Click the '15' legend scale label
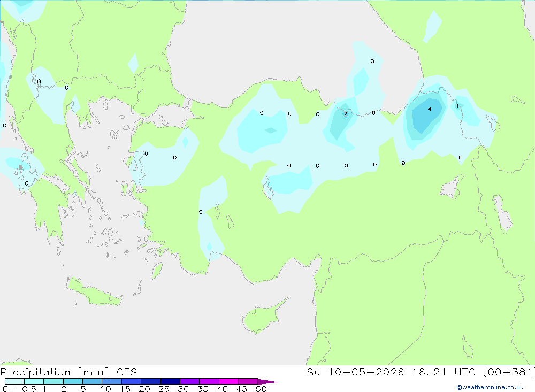Screen dimensions: 535x392 pos(125,389)
